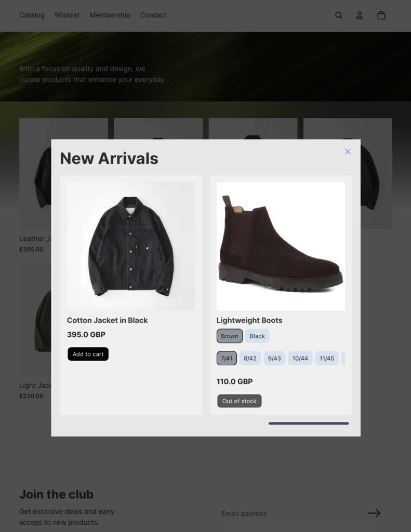Focus the Email address input field
The image size is (411, 532).
click(x=286, y=513)
